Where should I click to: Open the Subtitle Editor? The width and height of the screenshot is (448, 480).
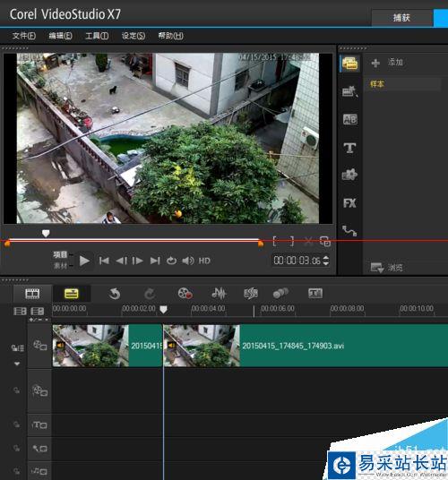[x=315, y=293]
